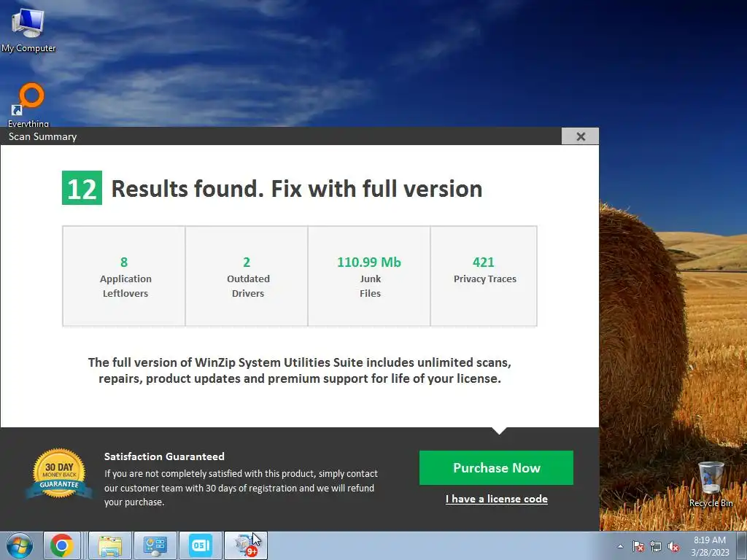Select the Privacy Traces result card
747x560 pixels.
[x=484, y=276]
